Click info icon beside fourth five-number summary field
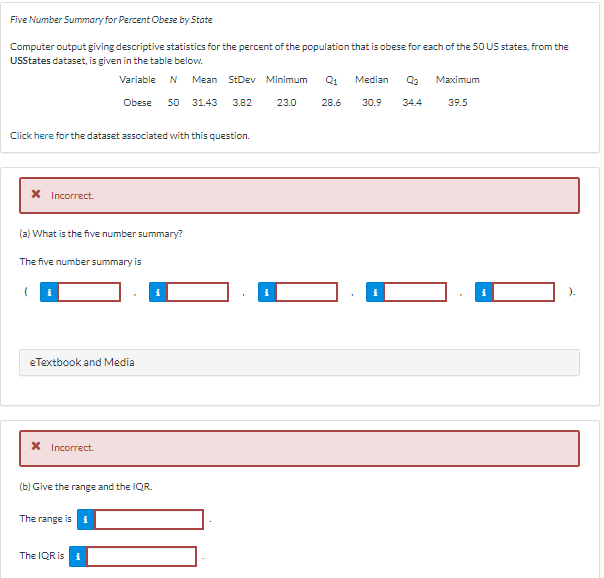Screen dimensions: 604x578 click(x=375, y=292)
